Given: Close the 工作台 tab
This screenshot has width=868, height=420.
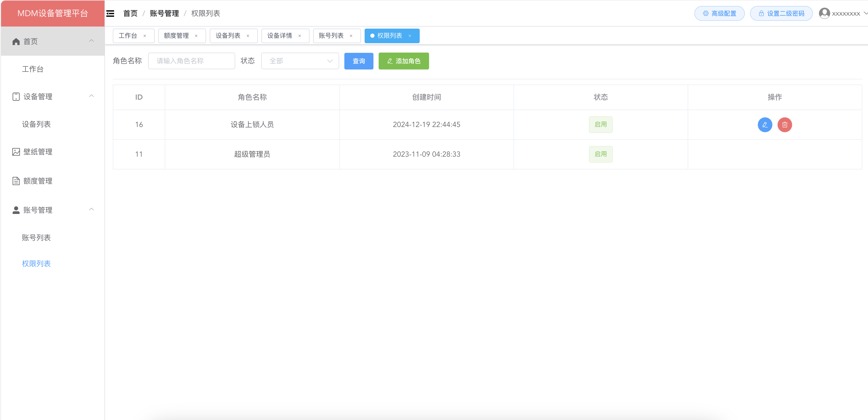Looking at the screenshot, I should 144,36.
